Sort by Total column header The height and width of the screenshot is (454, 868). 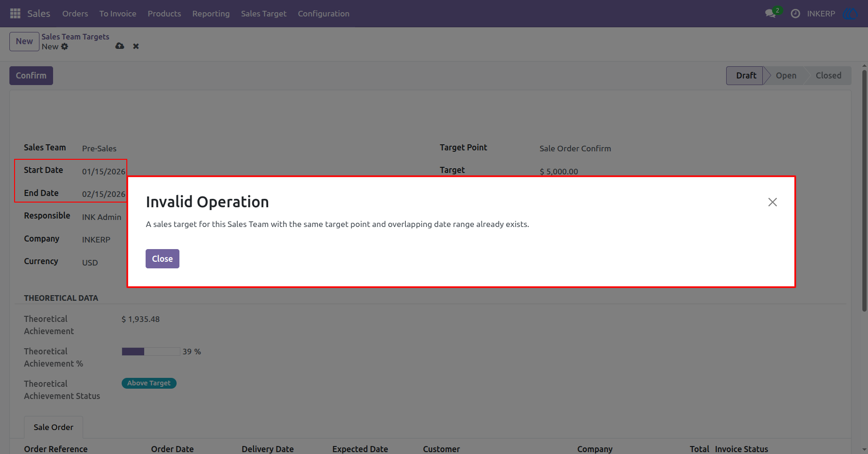[x=699, y=449]
